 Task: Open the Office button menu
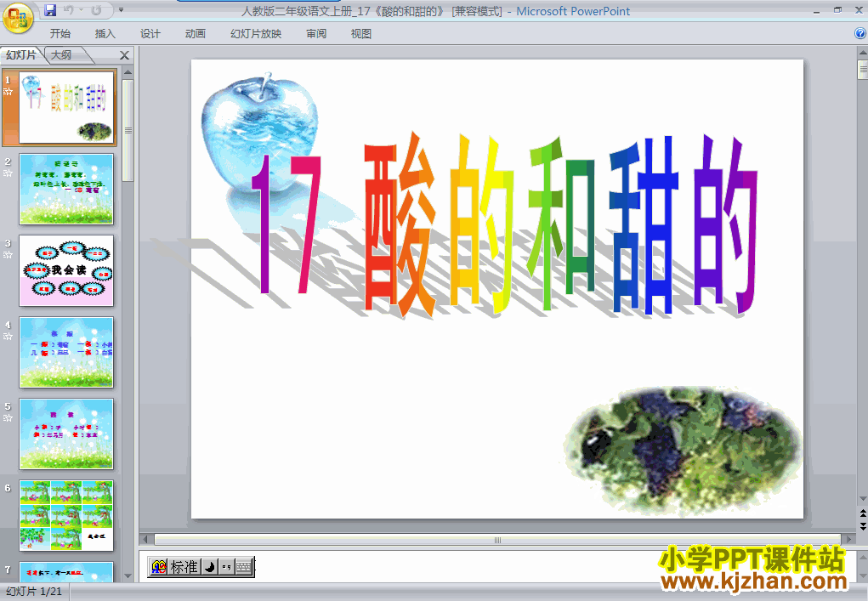click(x=18, y=17)
